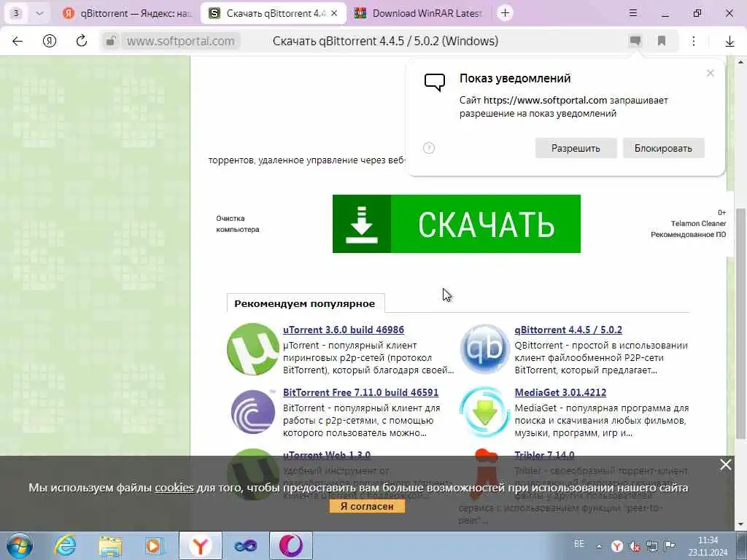Click www.softportal.com address field
Viewport: 747px width, 560px height.
point(181,41)
